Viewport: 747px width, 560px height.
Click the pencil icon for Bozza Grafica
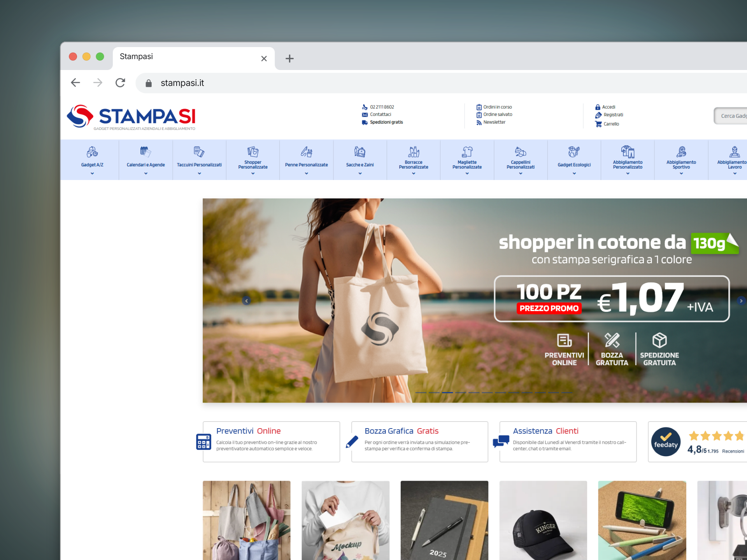[352, 442]
